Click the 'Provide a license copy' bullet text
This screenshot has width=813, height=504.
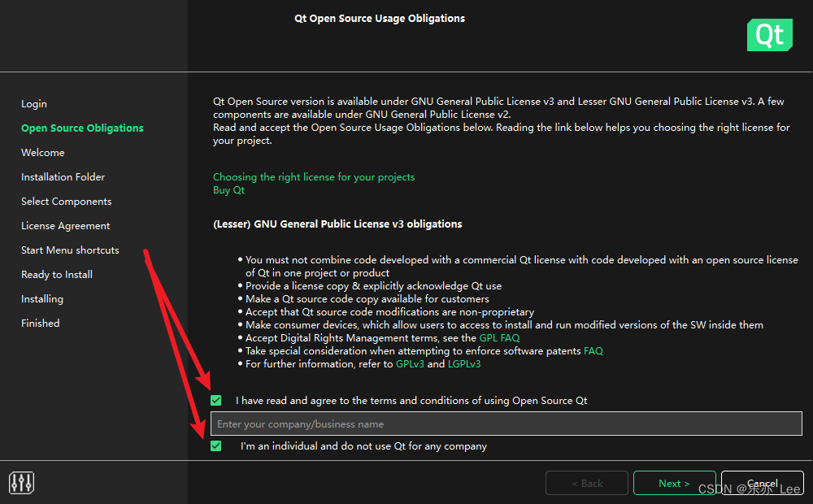point(373,285)
